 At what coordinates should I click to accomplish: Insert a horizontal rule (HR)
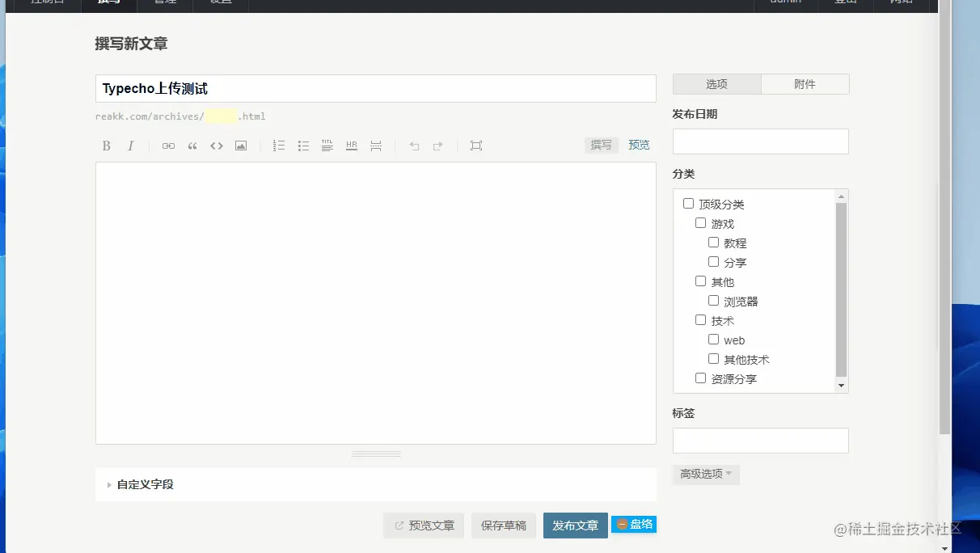pyautogui.click(x=351, y=146)
